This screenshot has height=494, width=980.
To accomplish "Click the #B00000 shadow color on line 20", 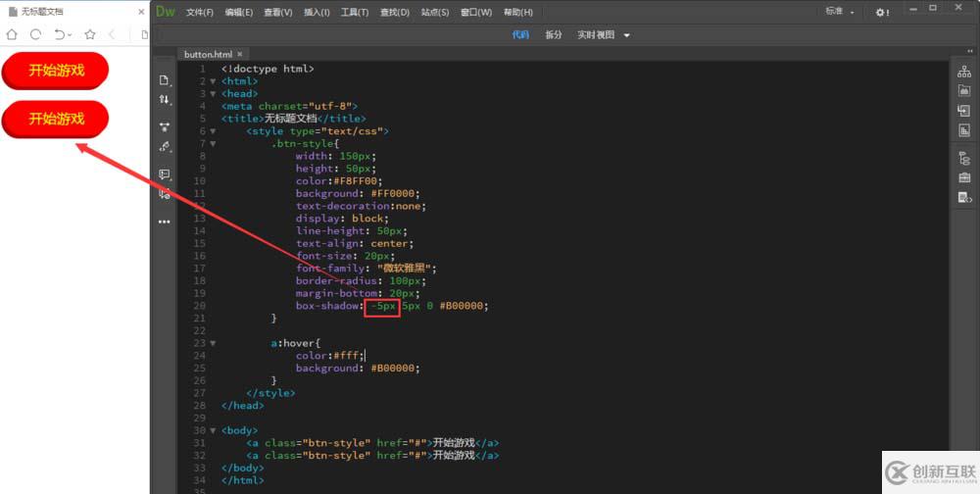I will click(x=464, y=306).
